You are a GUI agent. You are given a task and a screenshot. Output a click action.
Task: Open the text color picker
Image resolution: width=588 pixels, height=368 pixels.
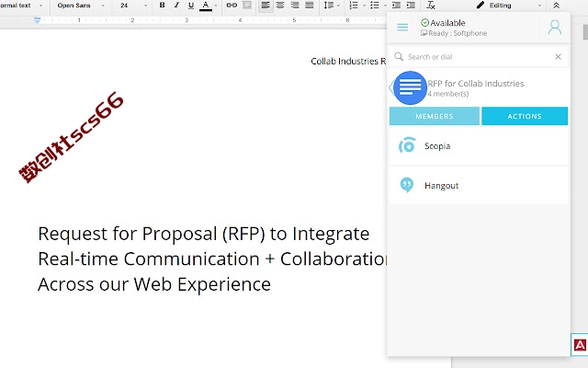point(206,6)
